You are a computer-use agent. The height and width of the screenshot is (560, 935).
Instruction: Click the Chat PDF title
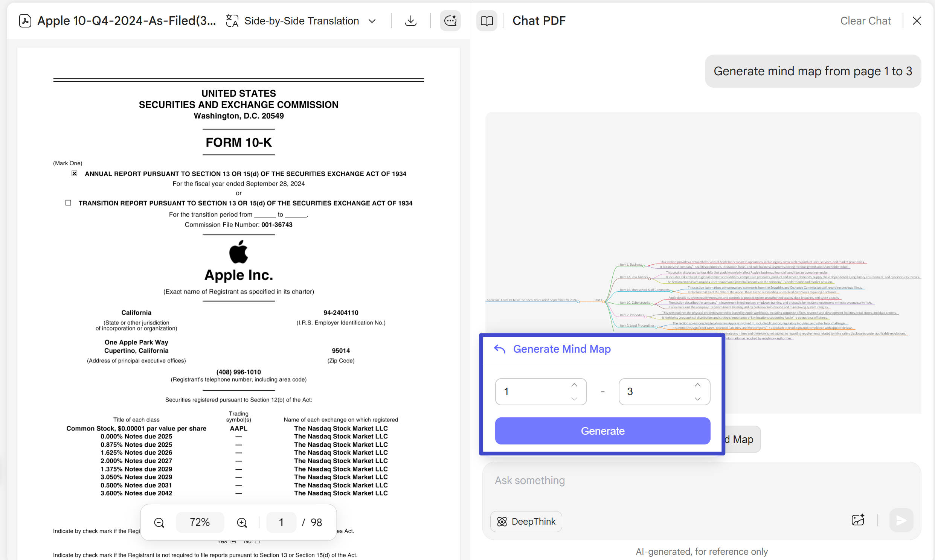[x=538, y=21]
